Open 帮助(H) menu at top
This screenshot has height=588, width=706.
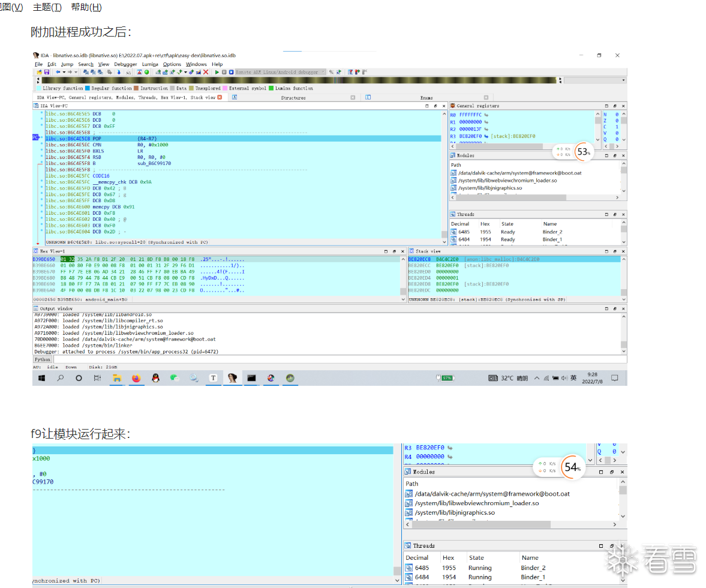pos(86,7)
